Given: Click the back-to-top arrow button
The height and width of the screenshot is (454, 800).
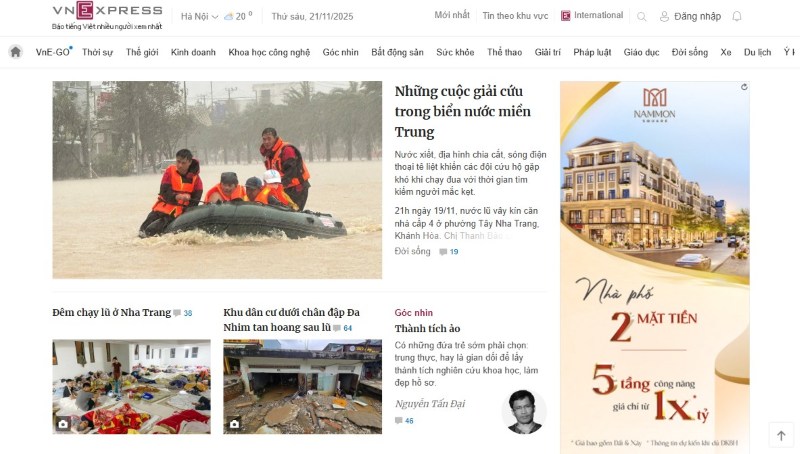Looking at the screenshot, I should click(781, 435).
